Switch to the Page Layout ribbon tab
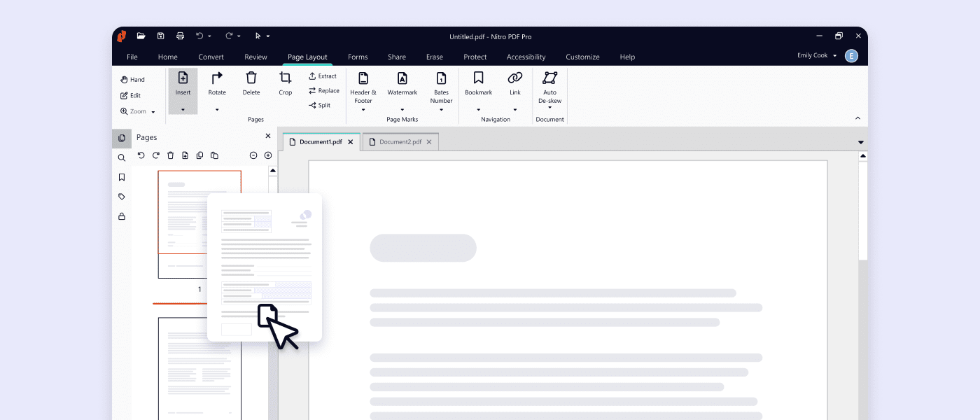980x420 pixels. [307, 57]
